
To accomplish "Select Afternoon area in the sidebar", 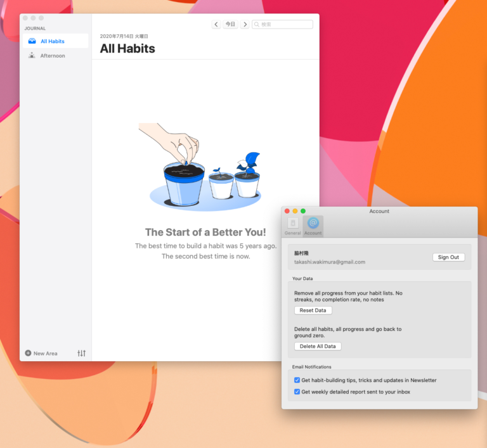I will coord(53,56).
